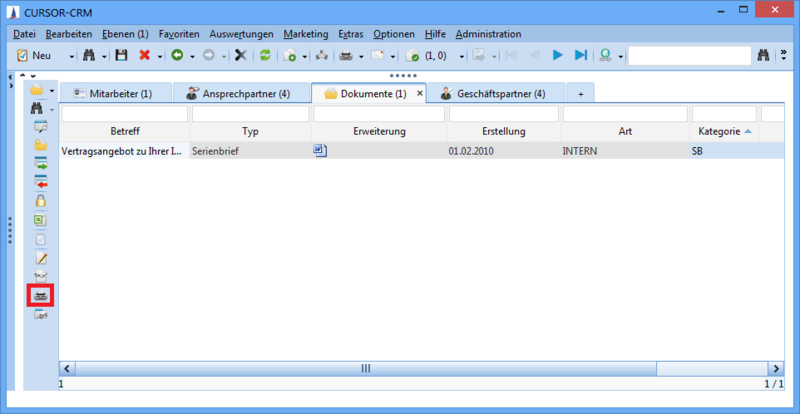Expand the toolbar printer dropdown arrow

click(363, 55)
